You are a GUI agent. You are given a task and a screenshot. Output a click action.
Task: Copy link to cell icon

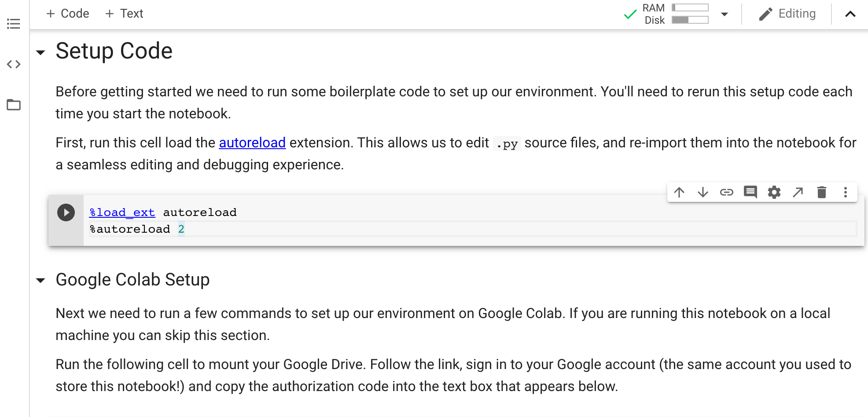point(727,192)
